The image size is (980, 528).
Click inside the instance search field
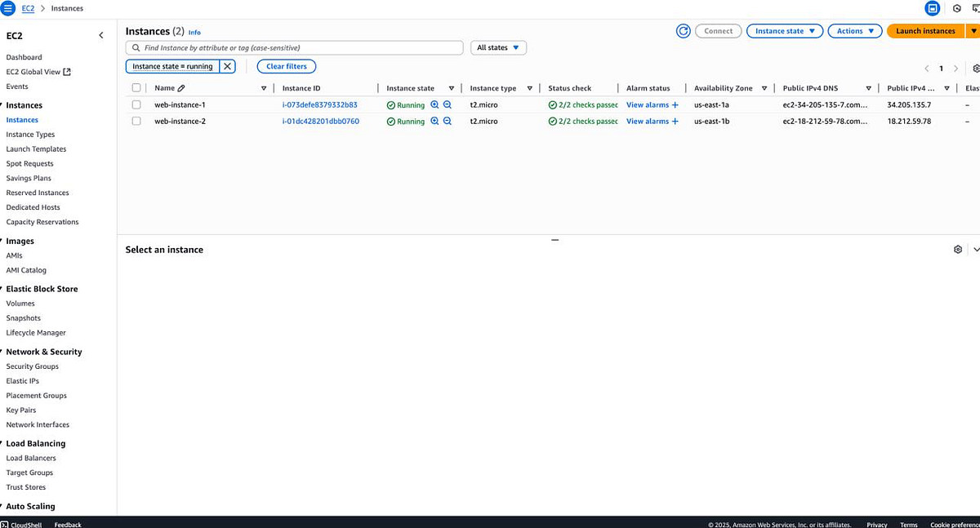tap(294, 47)
